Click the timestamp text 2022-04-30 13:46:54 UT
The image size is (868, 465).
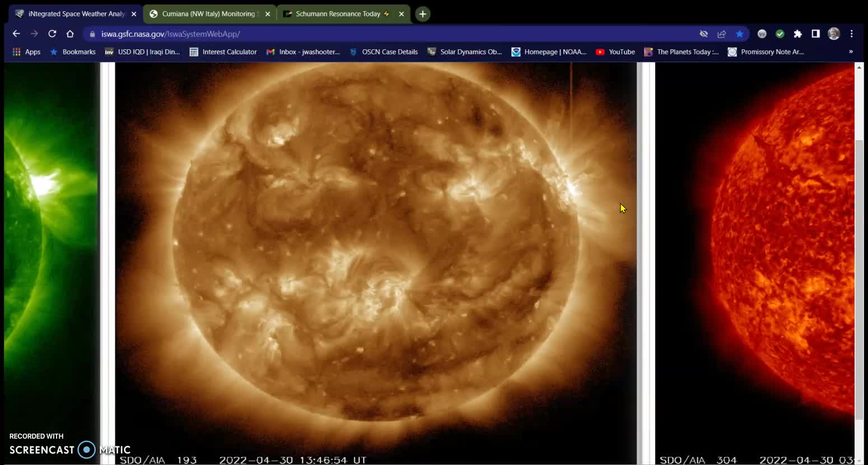pyautogui.click(x=292, y=460)
